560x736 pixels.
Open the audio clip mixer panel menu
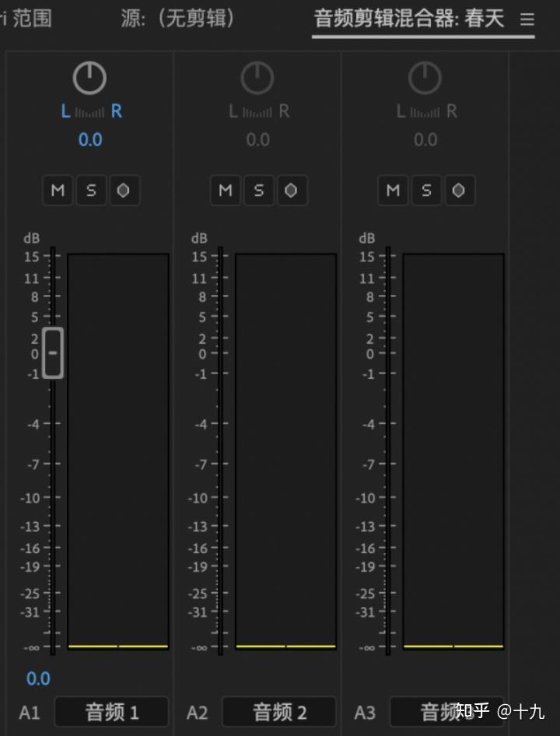[527, 19]
